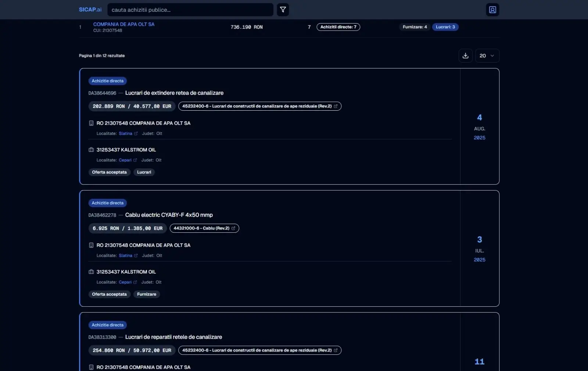Click the Slatina locality link in second card
This screenshot has width=588, height=371.
[125, 256]
